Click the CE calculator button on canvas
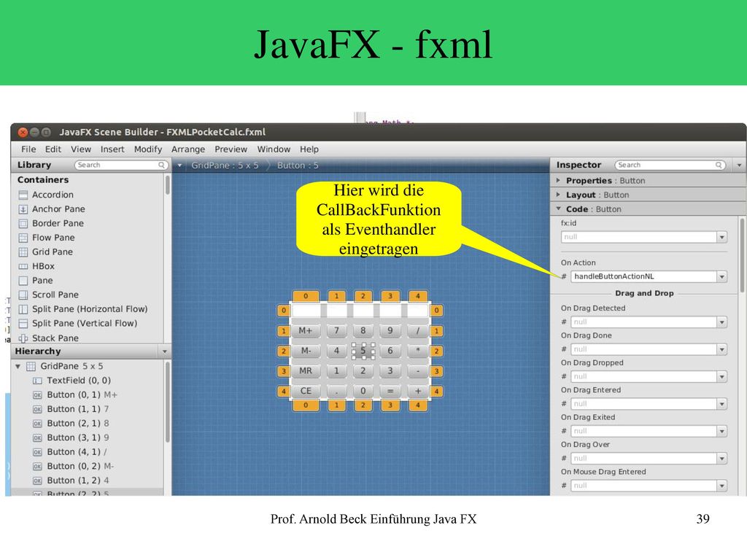The image size is (747, 560). 306,391
